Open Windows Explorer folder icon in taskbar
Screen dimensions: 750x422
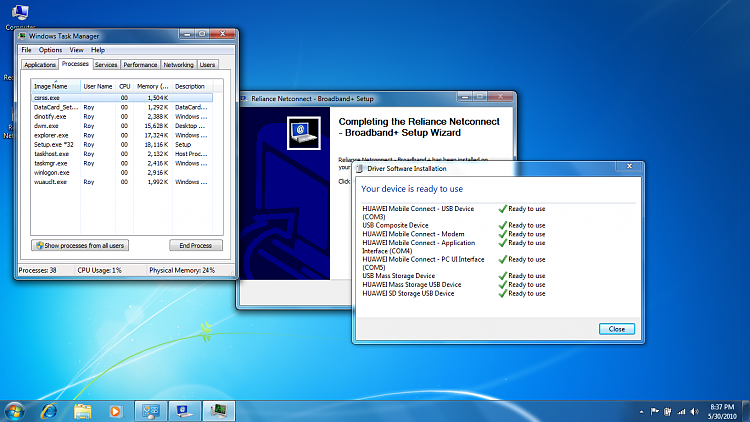coord(82,411)
